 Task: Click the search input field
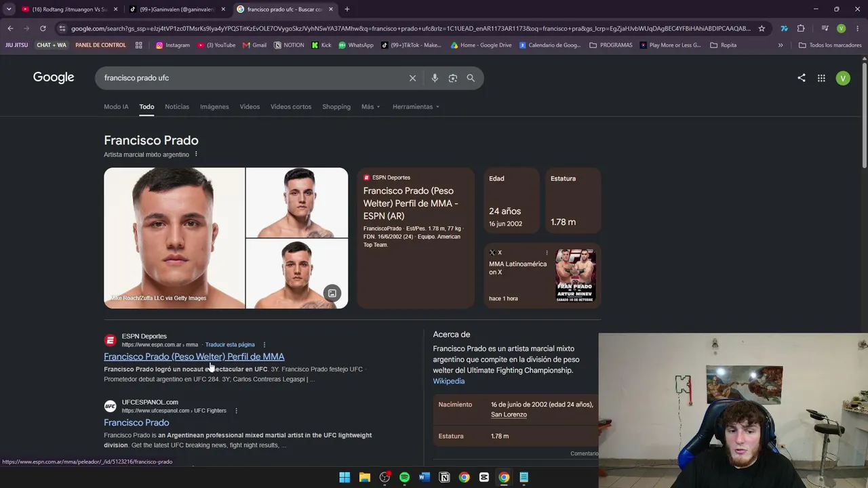252,78
